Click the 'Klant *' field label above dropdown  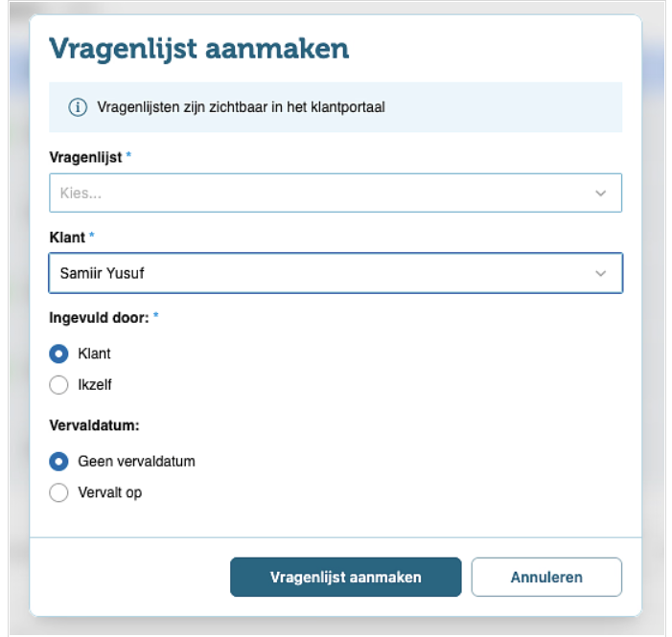point(70,237)
